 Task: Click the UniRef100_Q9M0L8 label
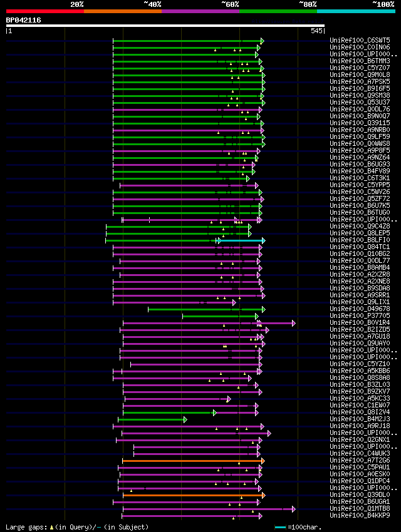[x=360, y=74]
